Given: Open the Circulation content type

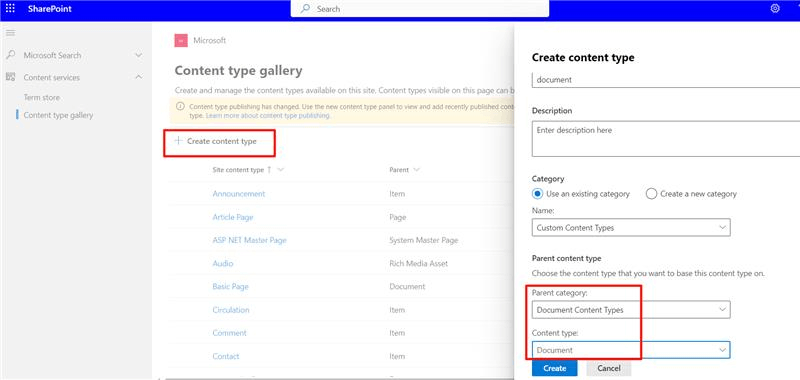Looking at the screenshot, I should pos(231,310).
